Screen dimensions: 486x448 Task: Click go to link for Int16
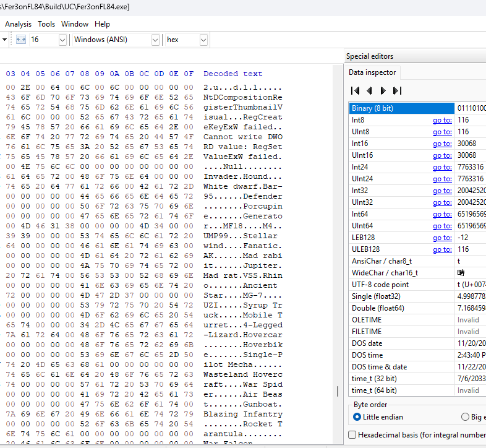coord(442,144)
